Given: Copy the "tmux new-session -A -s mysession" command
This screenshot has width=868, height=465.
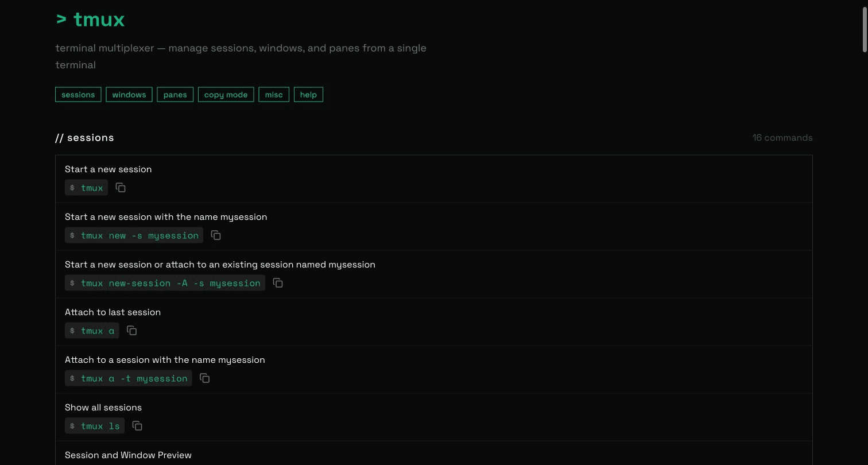Looking at the screenshot, I should (278, 282).
